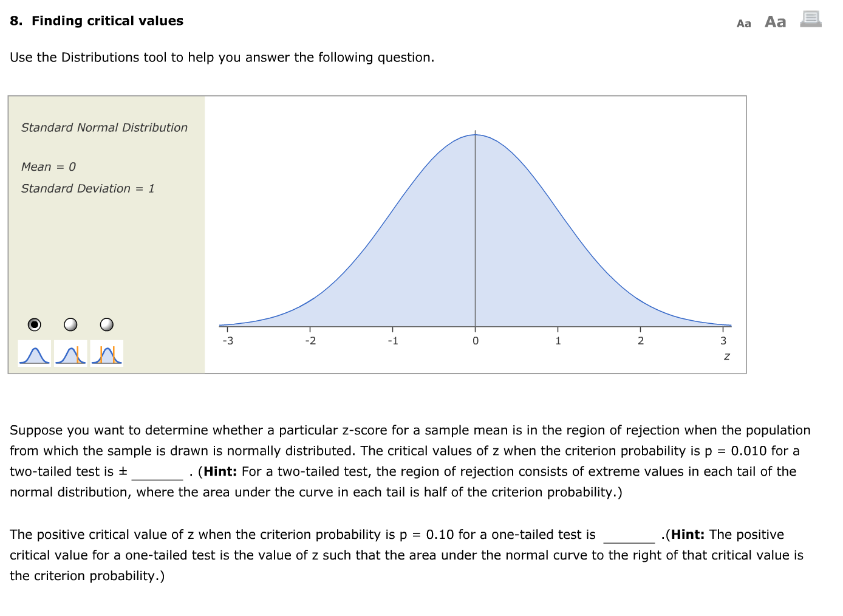
Task: Click the large Aa to enlarge text
Action: pyautogui.click(x=774, y=21)
